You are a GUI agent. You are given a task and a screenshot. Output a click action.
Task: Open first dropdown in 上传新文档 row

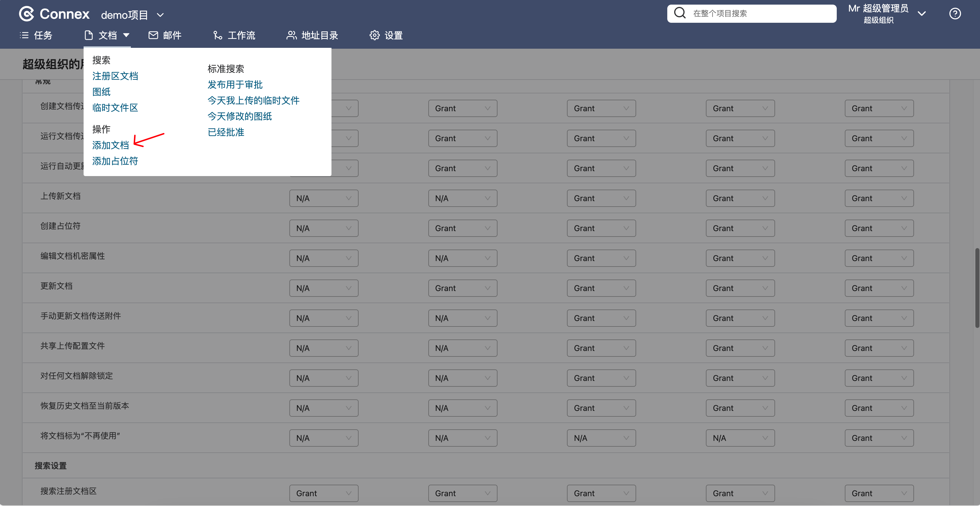coord(323,198)
